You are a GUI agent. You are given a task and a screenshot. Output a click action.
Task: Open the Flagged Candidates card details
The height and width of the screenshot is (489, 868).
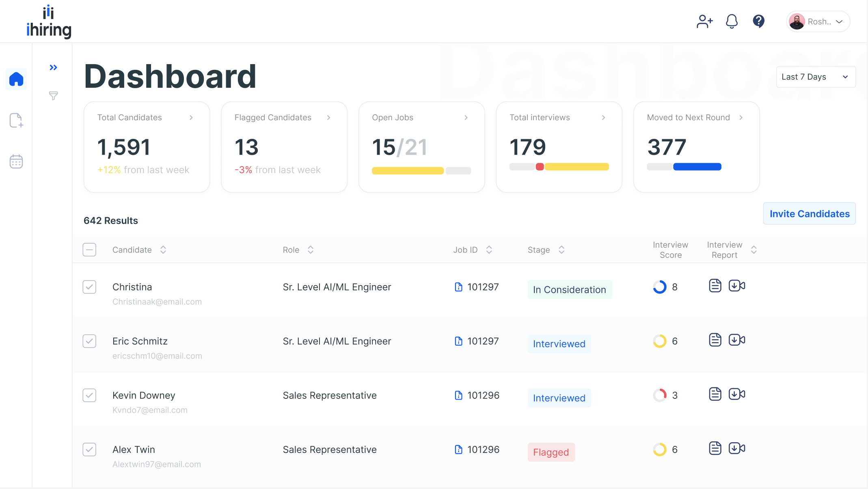click(x=328, y=117)
